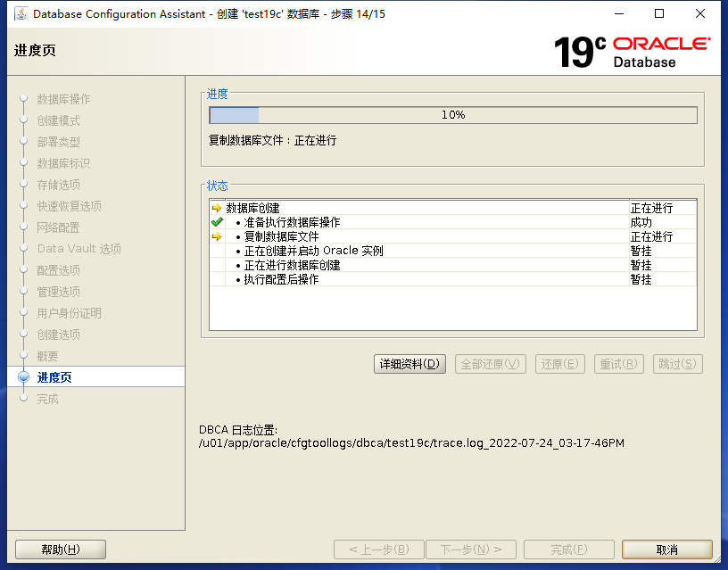Select 创建选项 step in sidebar
728x570 pixels.
(59, 335)
